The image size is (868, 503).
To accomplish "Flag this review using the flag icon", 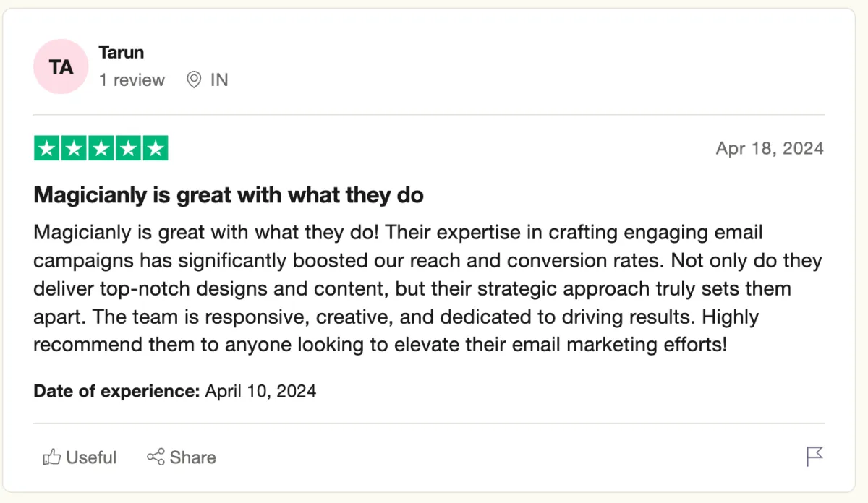I will (x=814, y=457).
